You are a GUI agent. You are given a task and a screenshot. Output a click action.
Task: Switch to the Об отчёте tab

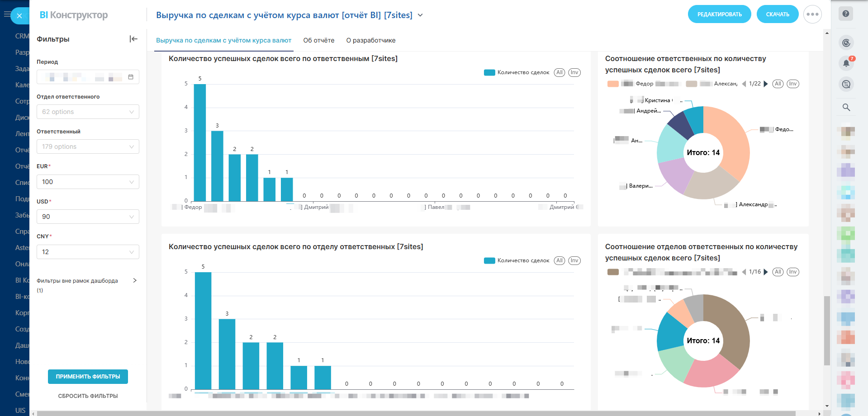[318, 40]
